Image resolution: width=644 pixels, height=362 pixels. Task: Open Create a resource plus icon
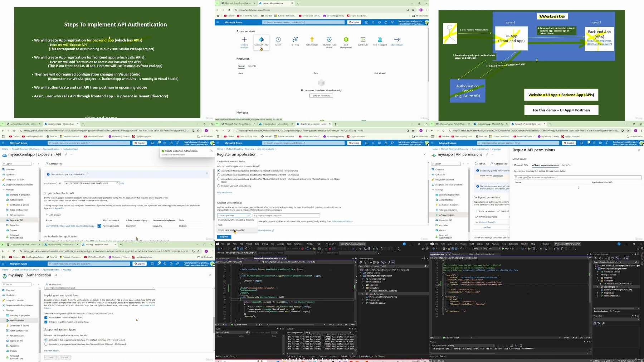point(244,39)
